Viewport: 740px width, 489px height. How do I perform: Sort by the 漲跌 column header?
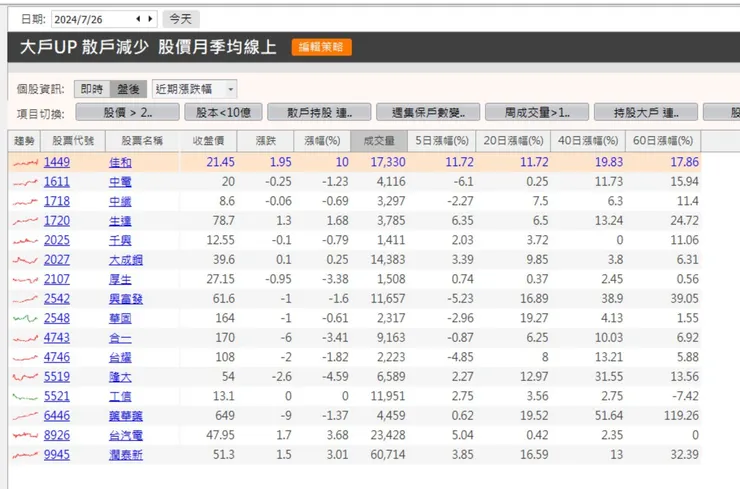(x=266, y=141)
